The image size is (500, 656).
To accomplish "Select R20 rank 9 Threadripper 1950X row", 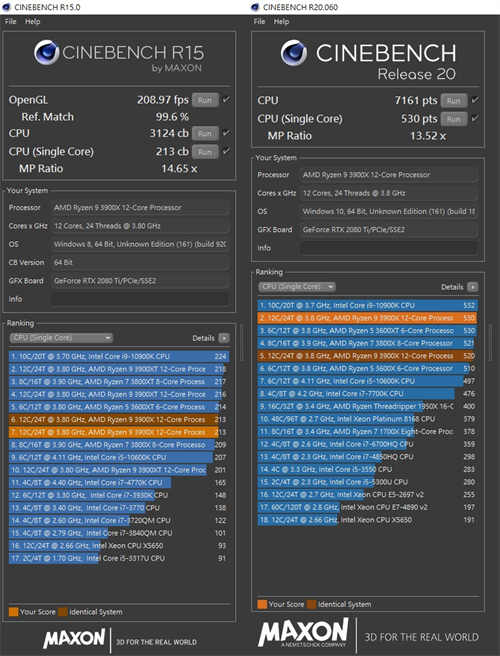I will coord(367,406).
